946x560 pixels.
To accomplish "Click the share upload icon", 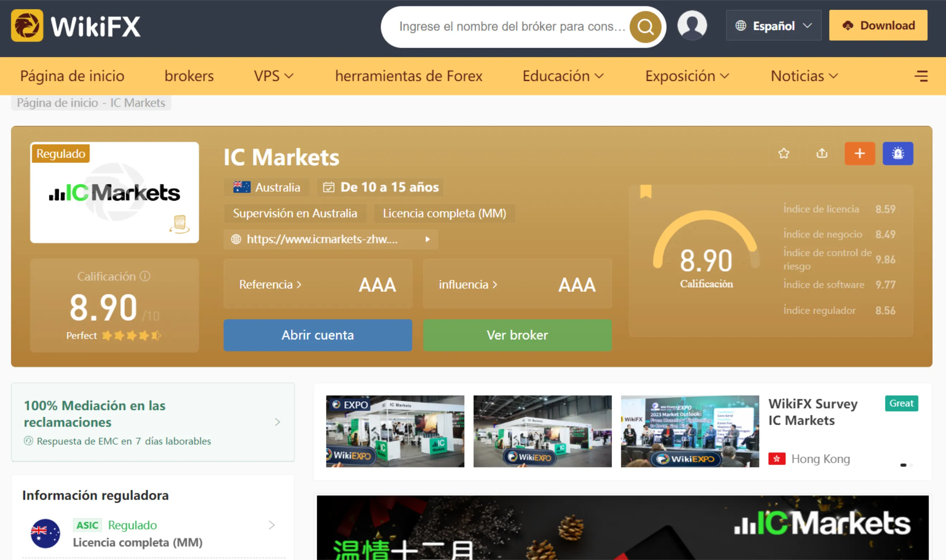I will coord(822,154).
